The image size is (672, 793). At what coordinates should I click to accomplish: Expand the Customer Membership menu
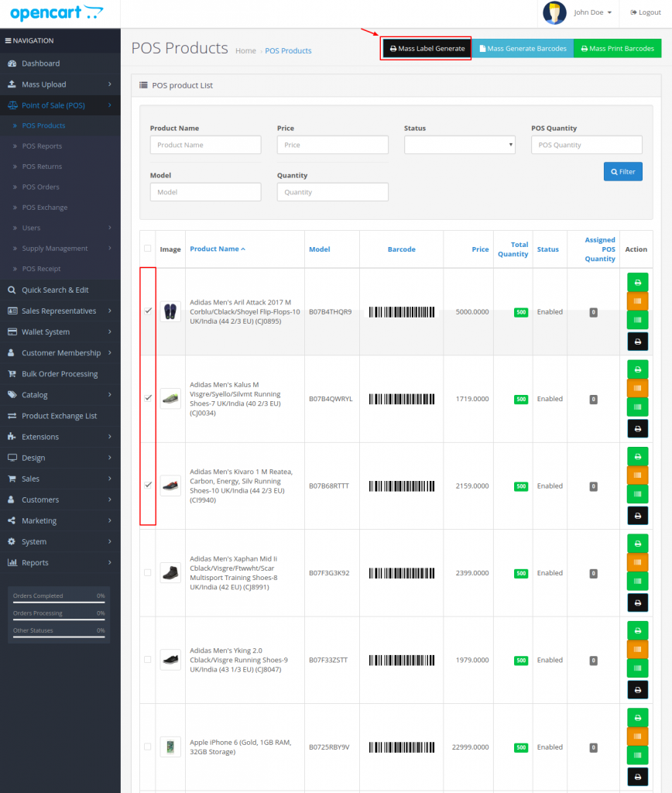pyautogui.click(x=60, y=352)
